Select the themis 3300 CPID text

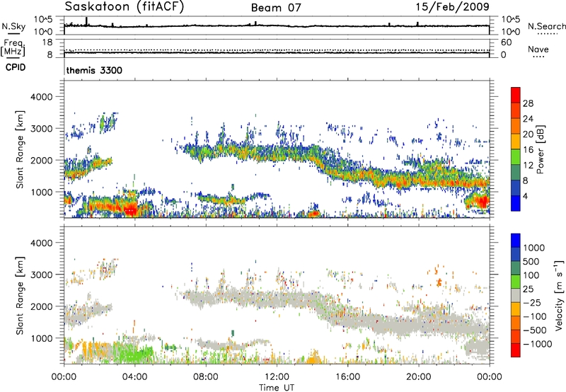point(94,70)
